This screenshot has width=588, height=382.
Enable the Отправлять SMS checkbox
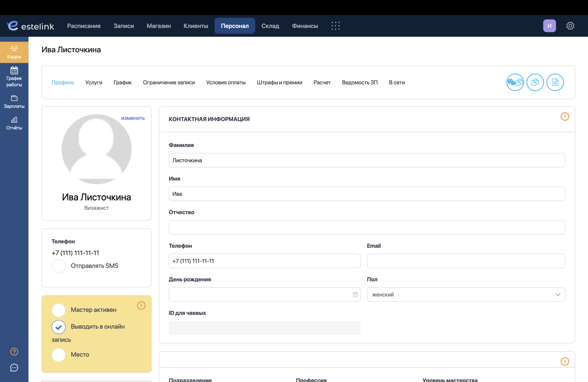point(58,266)
